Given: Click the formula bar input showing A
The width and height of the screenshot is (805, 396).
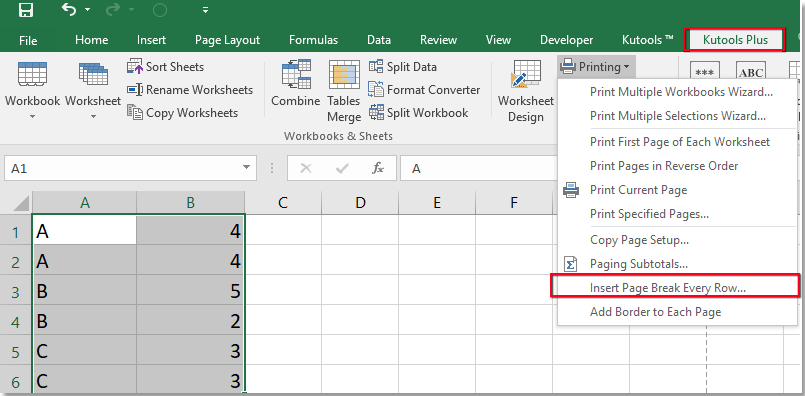Looking at the screenshot, I should point(480,168).
